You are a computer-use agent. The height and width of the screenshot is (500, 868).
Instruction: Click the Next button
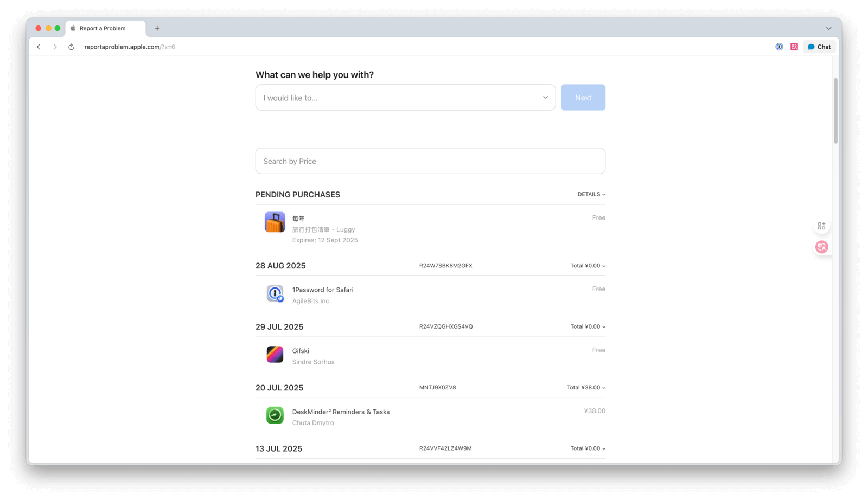pos(583,98)
